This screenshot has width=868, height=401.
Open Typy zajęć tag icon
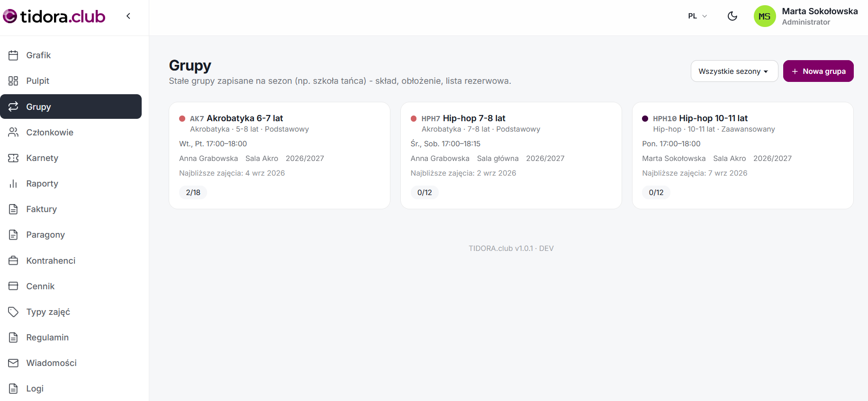pos(13,312)
